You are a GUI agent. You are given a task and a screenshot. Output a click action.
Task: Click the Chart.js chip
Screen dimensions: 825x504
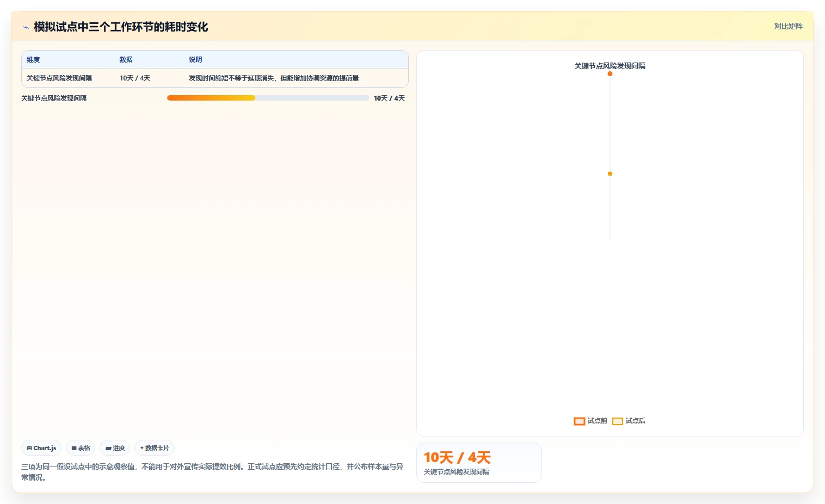tap(41, 448)
